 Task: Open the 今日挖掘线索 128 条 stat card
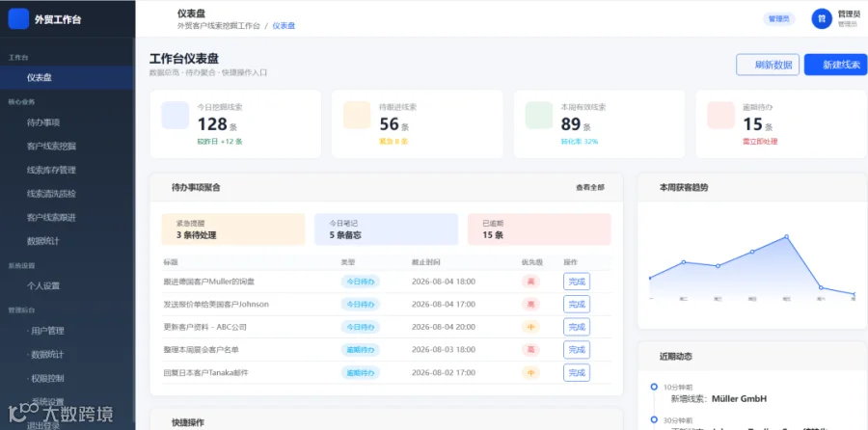click(x=235, y=124)
